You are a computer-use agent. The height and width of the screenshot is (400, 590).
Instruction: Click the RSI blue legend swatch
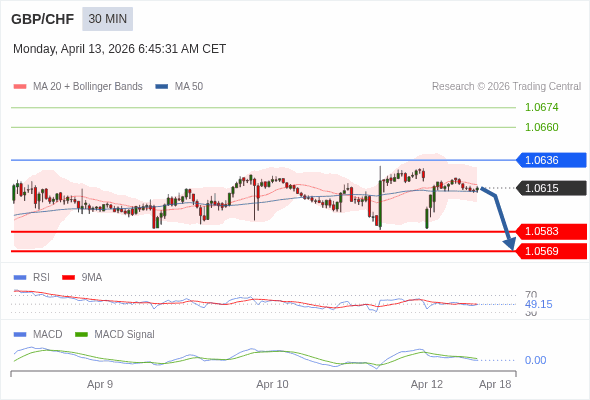point(20,278)
